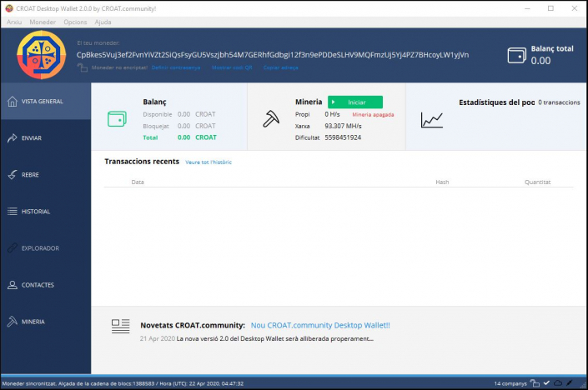Screen dimensions: 588x390
Task: Click the pickaxe icon in Mineria panel
Action: 271,119
